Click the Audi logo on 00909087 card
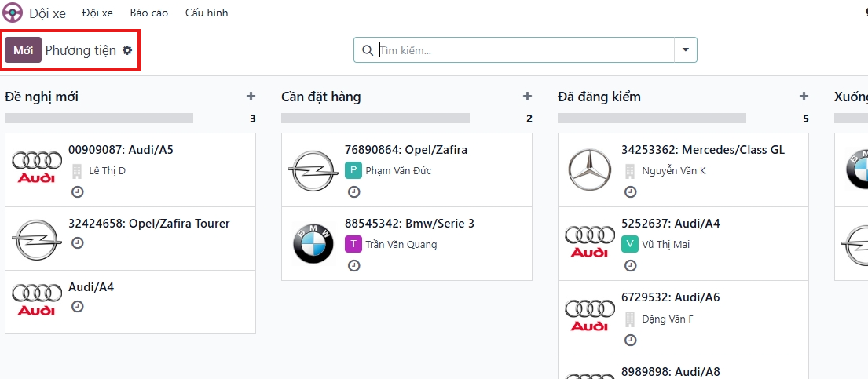 click(37, 167)
